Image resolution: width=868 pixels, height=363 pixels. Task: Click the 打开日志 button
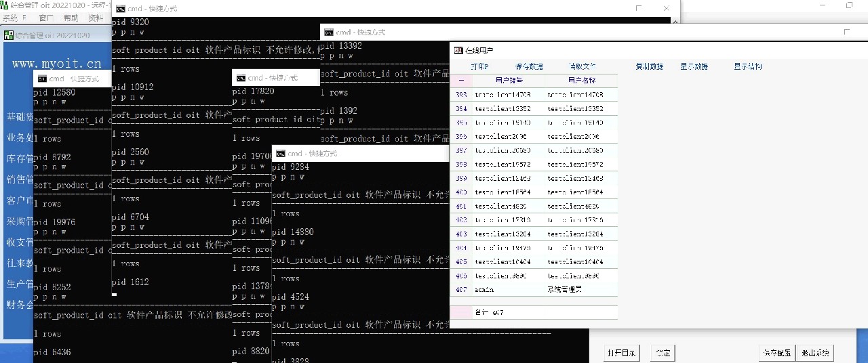[621, 353]
